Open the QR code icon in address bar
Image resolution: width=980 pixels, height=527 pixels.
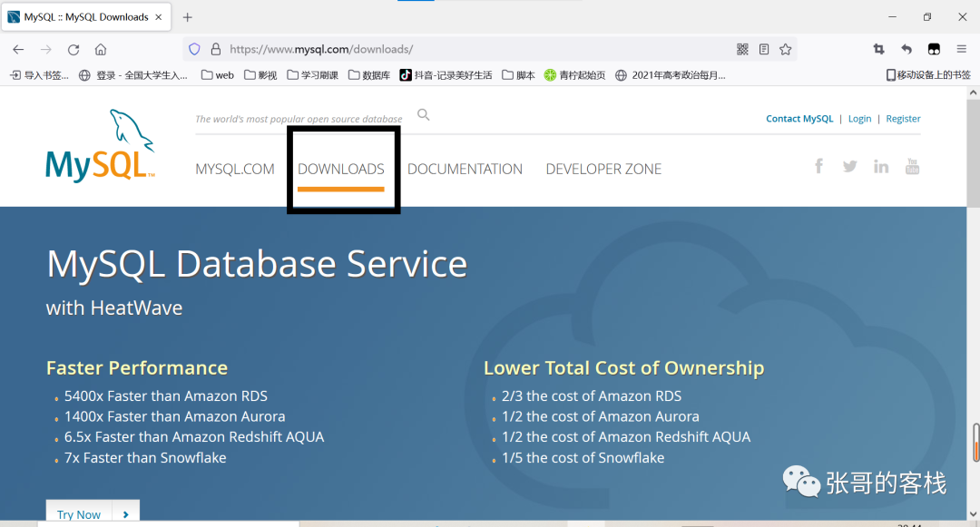tap(742, 49)
